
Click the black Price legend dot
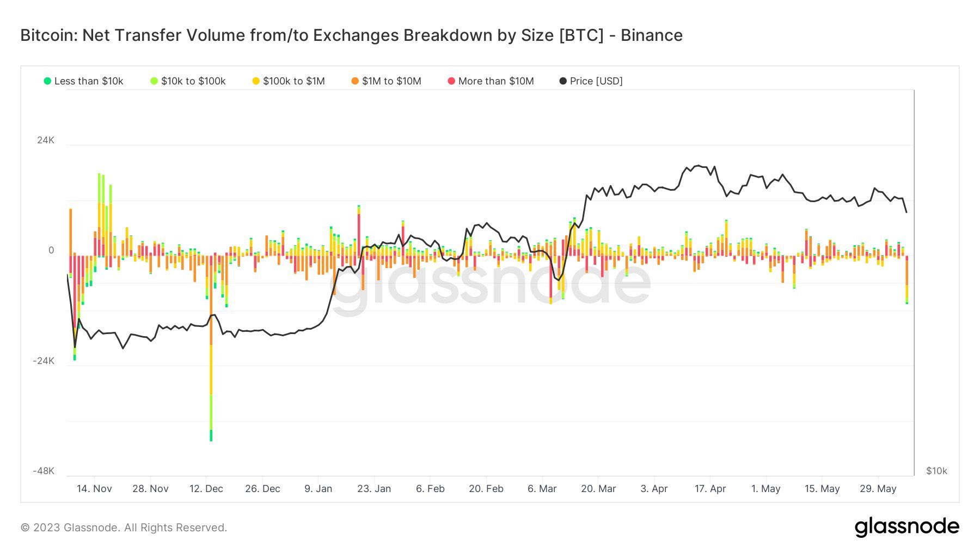[563, 81]
